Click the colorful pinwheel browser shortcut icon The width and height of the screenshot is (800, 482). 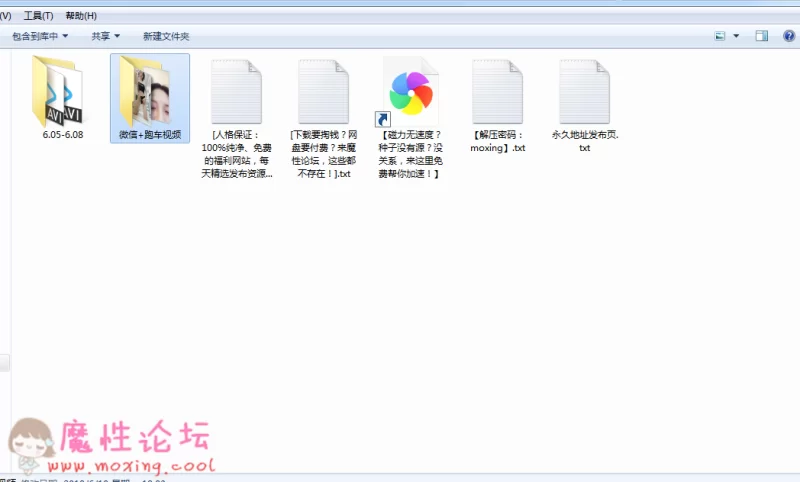click(x=410, y=92)
